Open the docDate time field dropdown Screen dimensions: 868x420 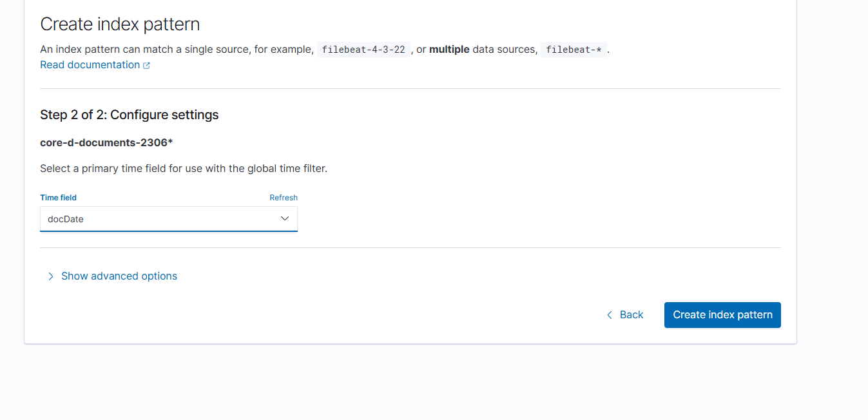[168, 219]
